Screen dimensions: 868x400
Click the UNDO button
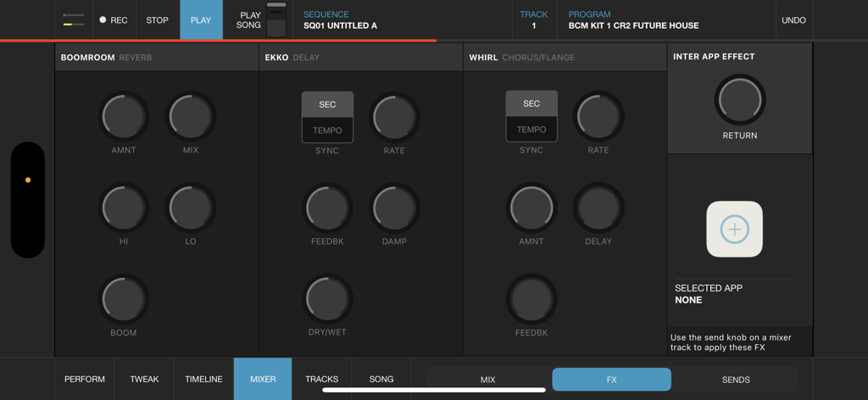pos(793,20)
